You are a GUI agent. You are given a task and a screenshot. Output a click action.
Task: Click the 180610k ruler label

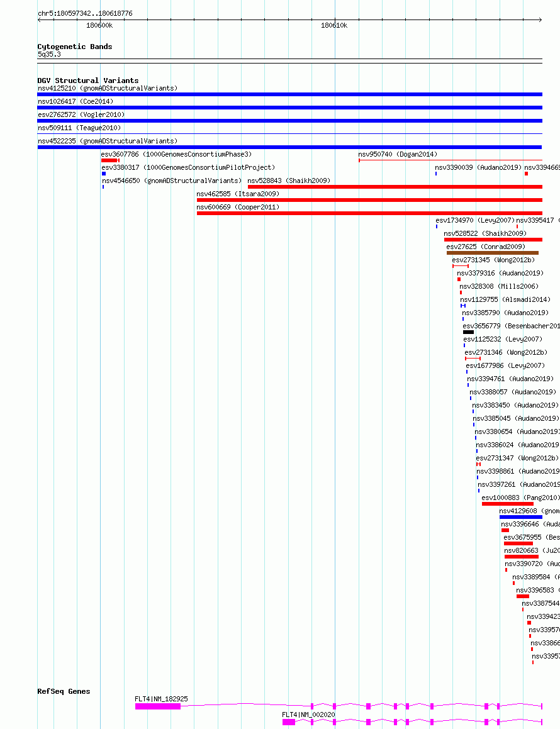pos(334,26)
